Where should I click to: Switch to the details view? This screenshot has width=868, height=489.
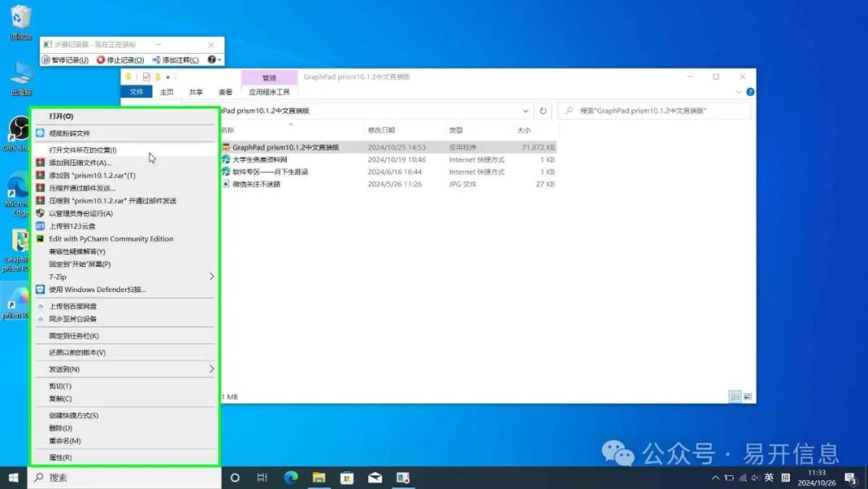click(x=735, y=397)
